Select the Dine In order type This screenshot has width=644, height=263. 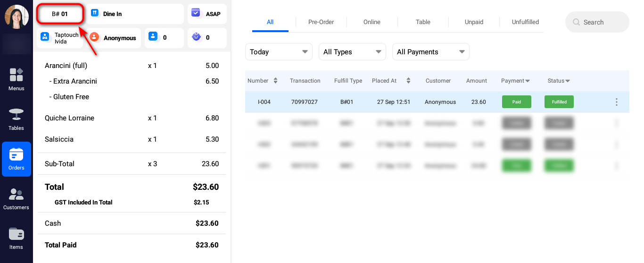click(x=135, y=14)
